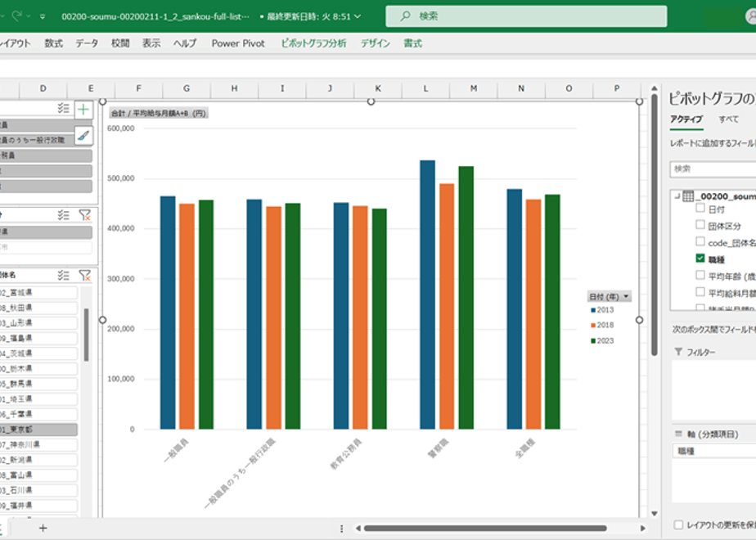Image resolution: width=756 pixels, height=540 pixels.
Task: Toggle multi-select on the top slicer
Action: (63, 108)
